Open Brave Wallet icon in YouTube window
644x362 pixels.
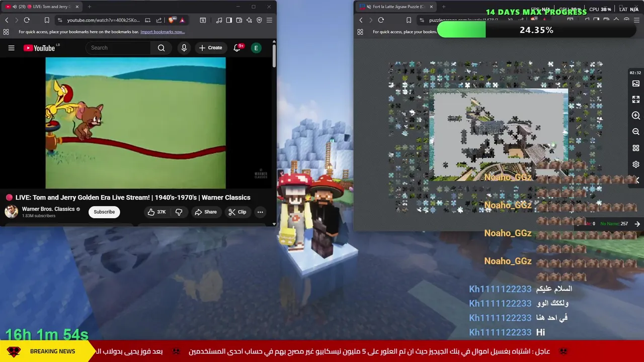239,20
